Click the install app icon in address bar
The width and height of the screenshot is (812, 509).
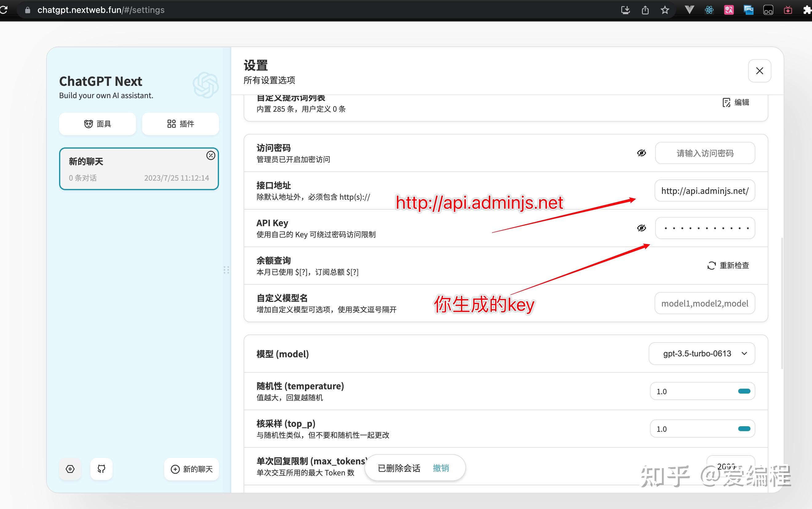click(625, 10)
